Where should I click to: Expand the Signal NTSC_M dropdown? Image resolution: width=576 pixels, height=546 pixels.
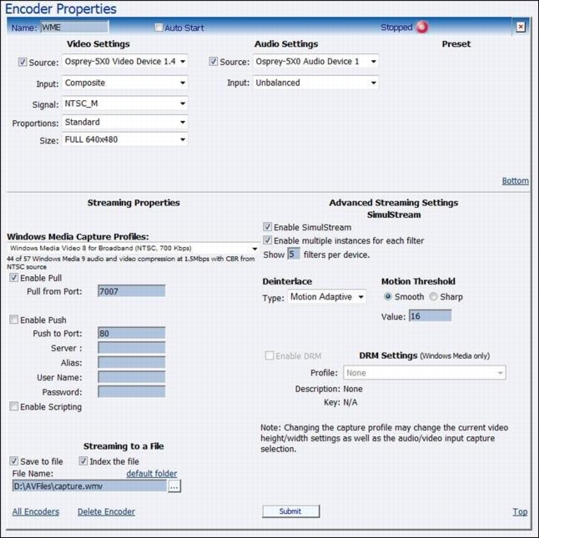pos(125,104)
